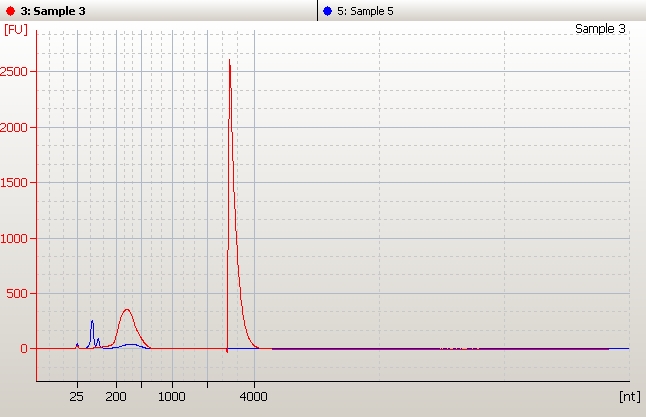Screen dimensions: 646x417
Task: Click the apex of the tallest red peak
Action: pyautogui.click(x=229, y=60)
